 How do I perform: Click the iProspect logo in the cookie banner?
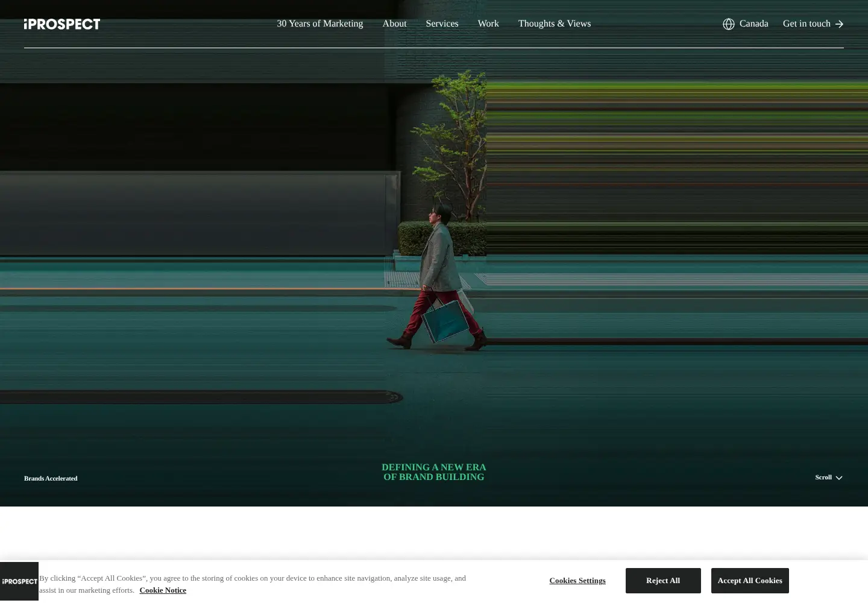point(19,581)
